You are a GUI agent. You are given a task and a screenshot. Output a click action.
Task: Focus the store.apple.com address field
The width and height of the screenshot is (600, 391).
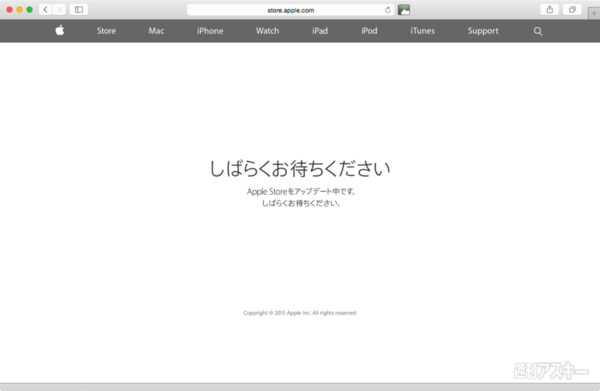pos(290,10)
